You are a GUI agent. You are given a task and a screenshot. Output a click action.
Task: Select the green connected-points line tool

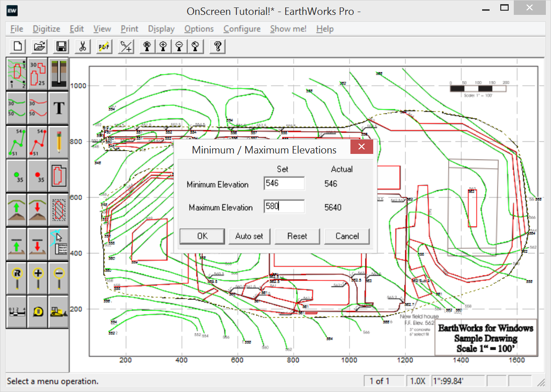tap(16, 142)
